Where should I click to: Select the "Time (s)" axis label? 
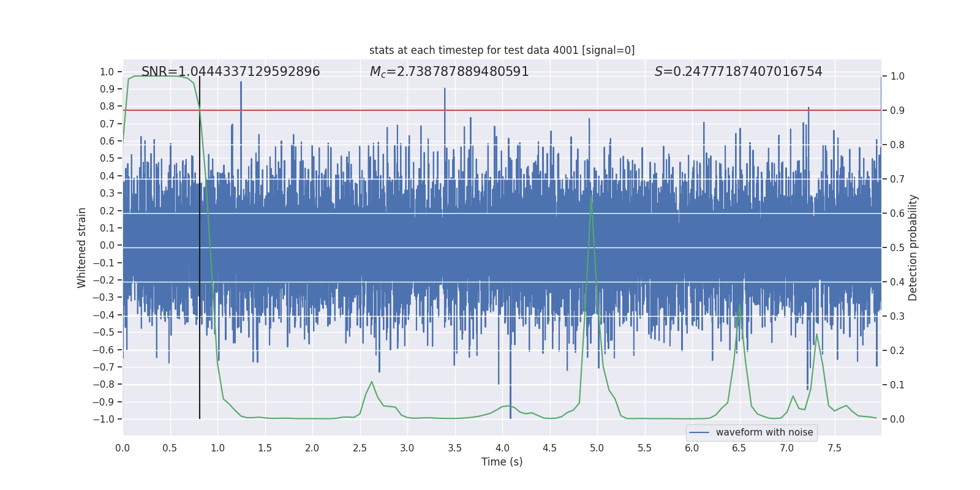tap(502, 462)
